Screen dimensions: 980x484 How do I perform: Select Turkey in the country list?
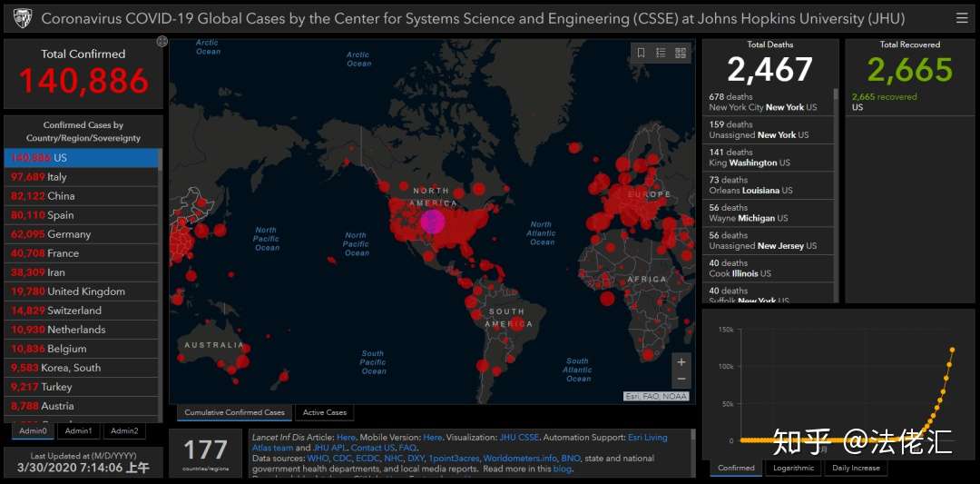(82, 387)
